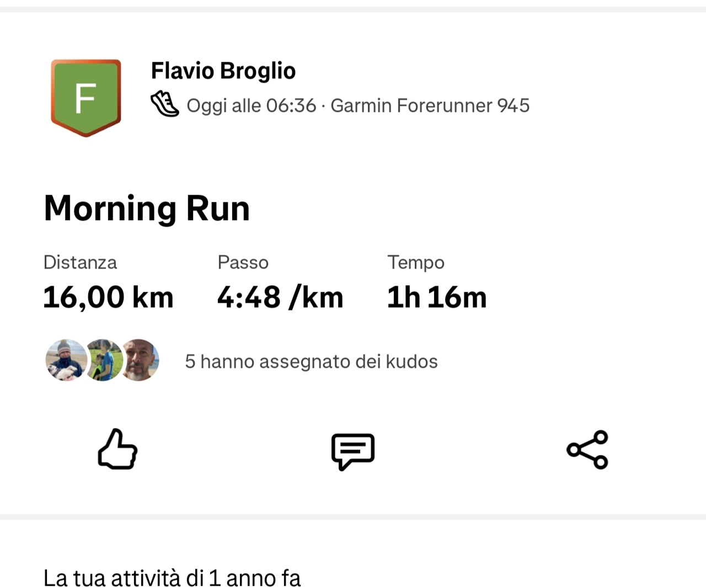Viewport: 706px width, 588px height.
Task: Click the 'Oggi alle 06:36' timestamp
Action: pos(252,105)
